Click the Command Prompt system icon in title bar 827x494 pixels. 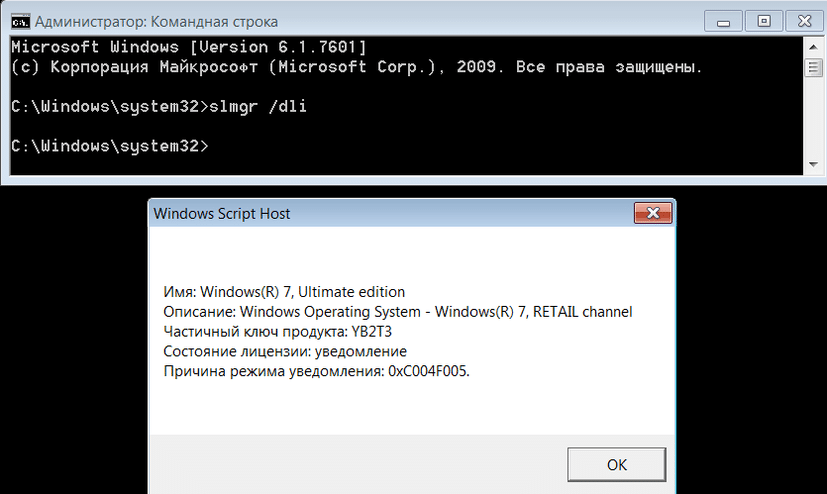point(18,20)
